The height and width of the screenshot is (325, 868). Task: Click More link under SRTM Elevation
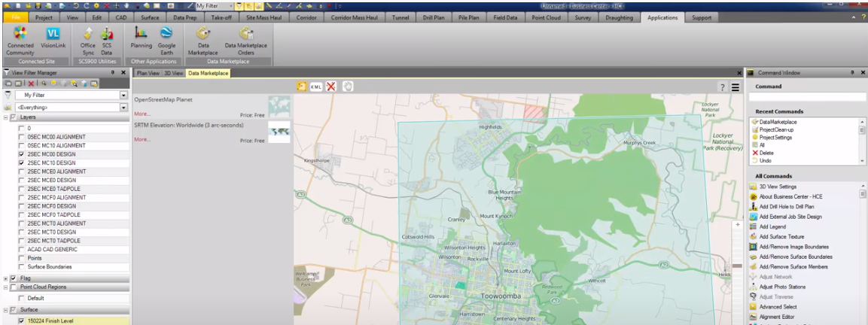point(142,139)
